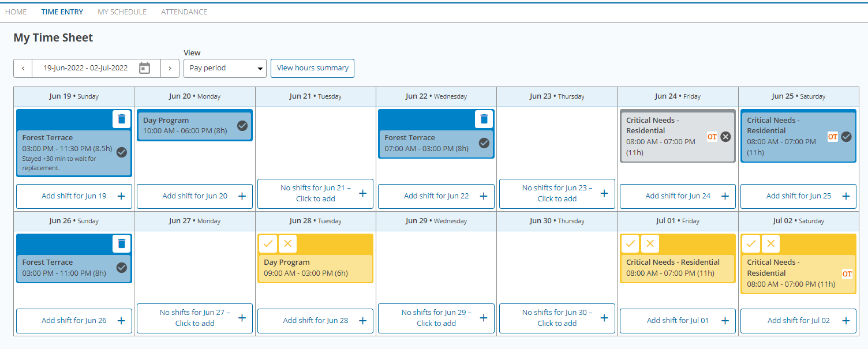Switch to the My Schedule tab

point(122,12)
